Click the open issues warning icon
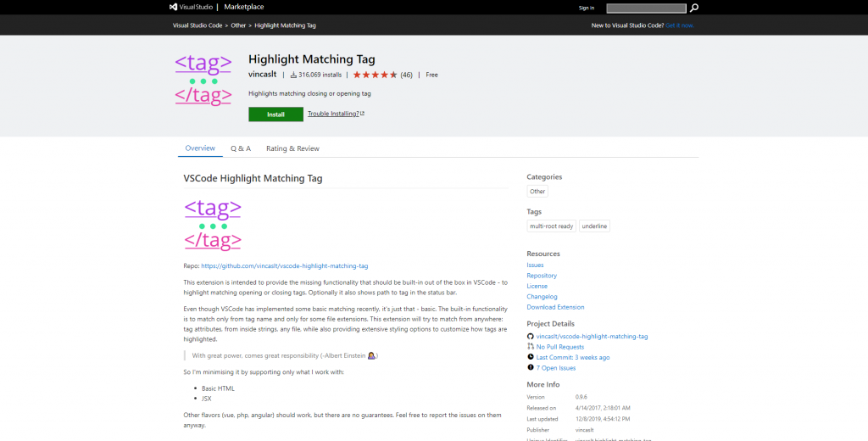Screen dimensions: 868x441 pos(531,368)
